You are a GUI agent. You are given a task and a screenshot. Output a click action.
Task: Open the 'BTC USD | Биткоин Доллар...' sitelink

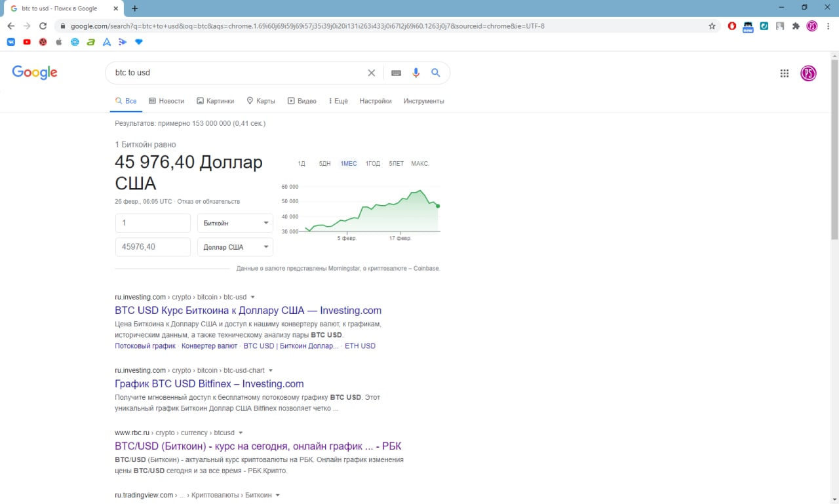point(291,346)
